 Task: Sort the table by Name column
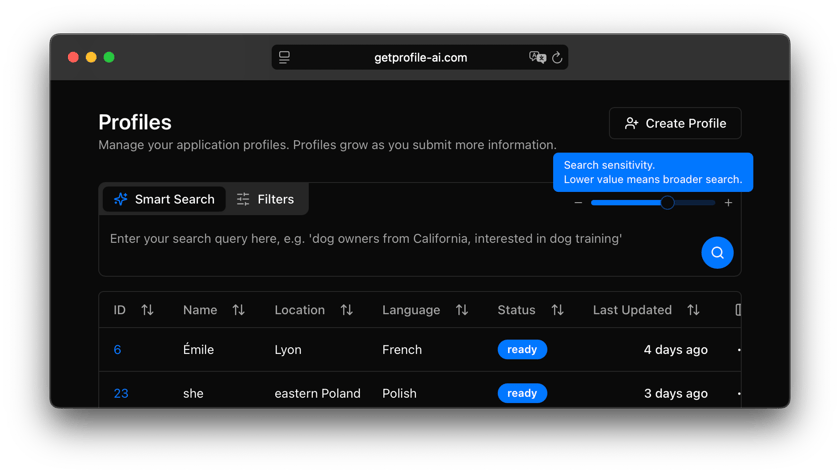click(238, 310)
